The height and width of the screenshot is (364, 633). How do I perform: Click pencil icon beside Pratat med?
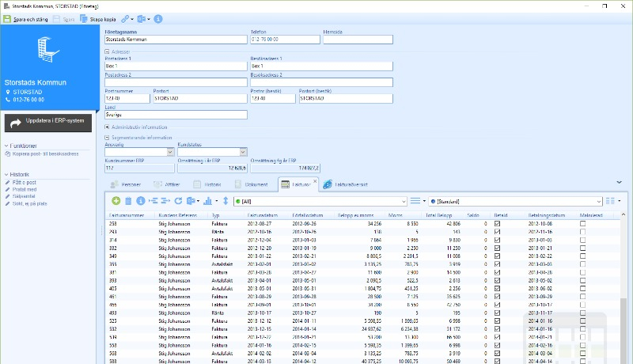[7, 189]
